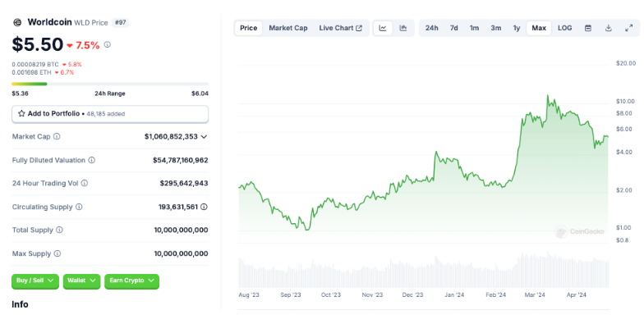
Task: Select 7d time range
Action: coord(453,28)
